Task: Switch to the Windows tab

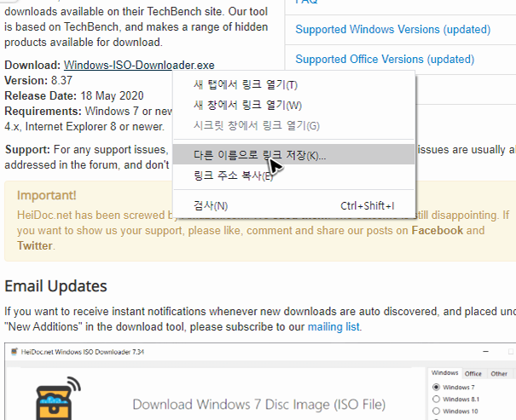Action: [x=444, y=373]
